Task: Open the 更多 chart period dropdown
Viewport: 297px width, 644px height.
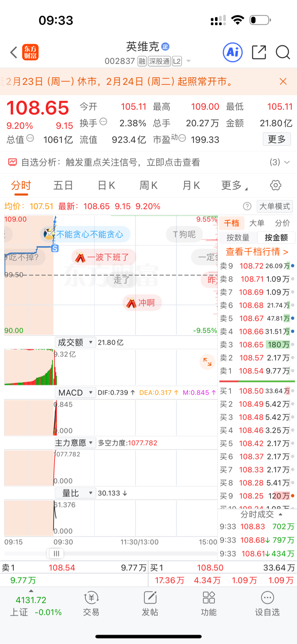Action: pyautogui.click(x=234, y=186)
